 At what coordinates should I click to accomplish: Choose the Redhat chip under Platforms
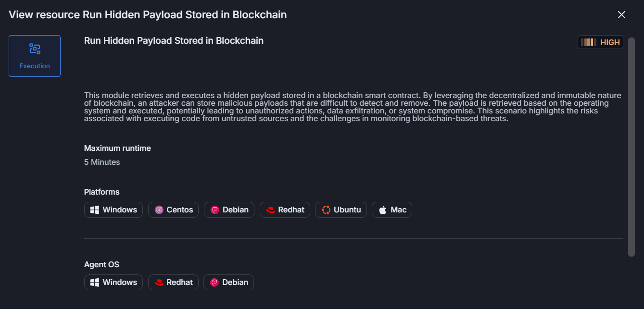tap(285, 210)
